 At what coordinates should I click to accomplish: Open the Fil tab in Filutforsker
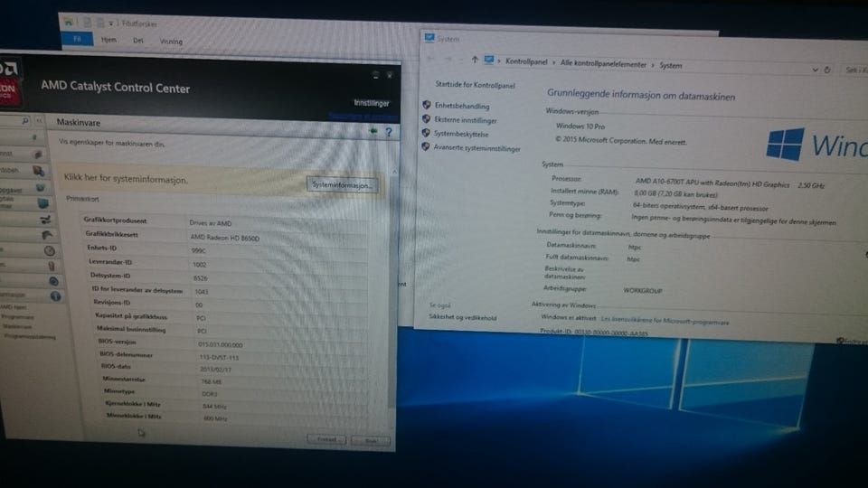[77, 39]
